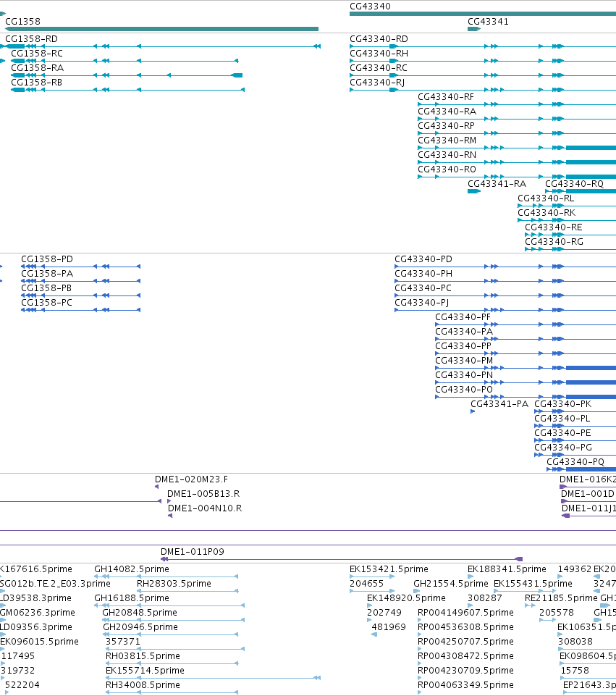This screenshot has height=696, width=616.
Task: Select transcript CG43340-RF
Action: click(x=517, y=104)
